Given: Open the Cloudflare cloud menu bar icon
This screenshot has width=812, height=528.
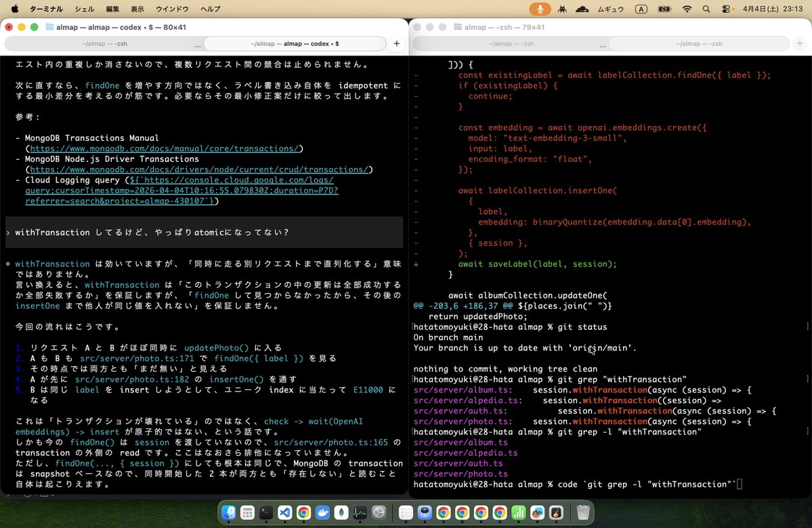Looking at the screenshot, I should [582, 9].
